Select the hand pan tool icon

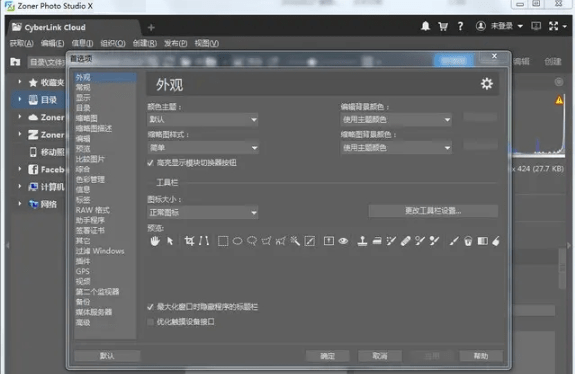pos(155,241)
